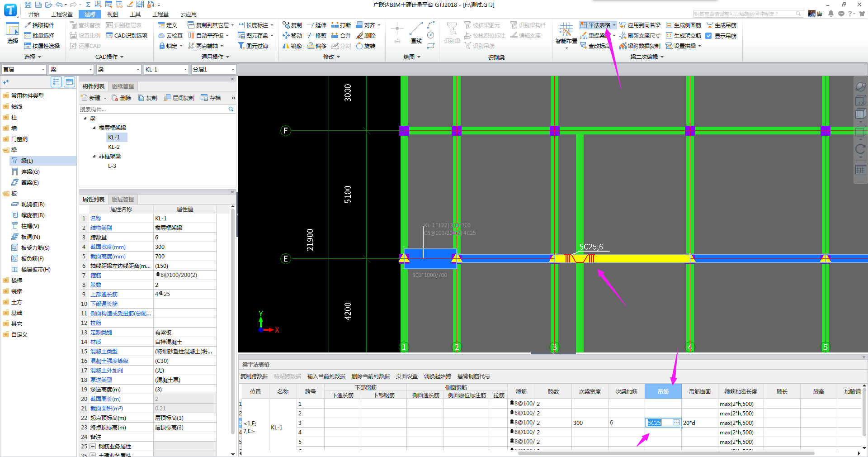Click 生成侧面筋 generate side rebar
868x457 pixels.
[684, 25]
